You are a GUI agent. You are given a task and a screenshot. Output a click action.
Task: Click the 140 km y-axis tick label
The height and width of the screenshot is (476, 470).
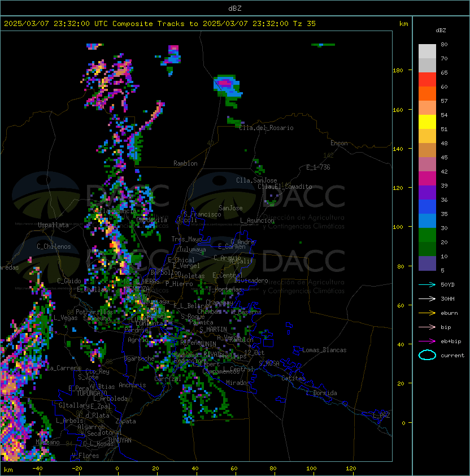(x=398, y=149)
